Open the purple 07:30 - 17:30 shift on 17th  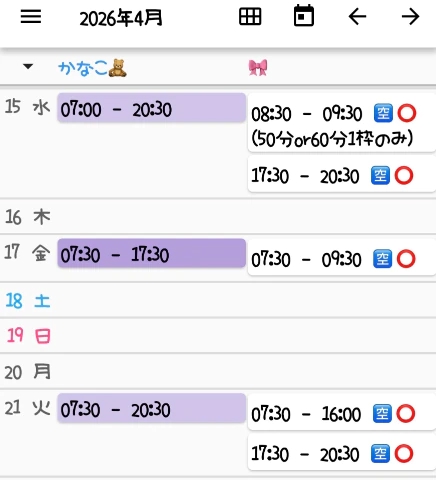[x=152, y=253]
